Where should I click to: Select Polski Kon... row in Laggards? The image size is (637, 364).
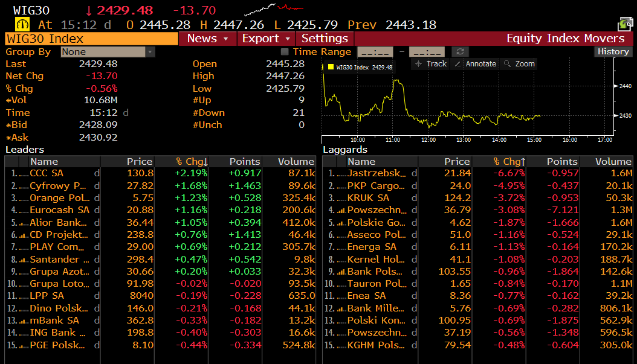pos(477,321)
